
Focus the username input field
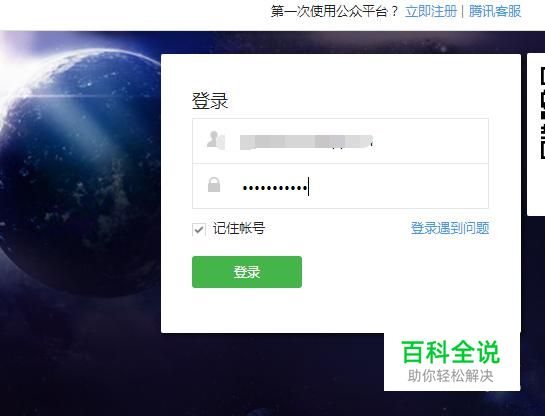[x=340, y=141]
